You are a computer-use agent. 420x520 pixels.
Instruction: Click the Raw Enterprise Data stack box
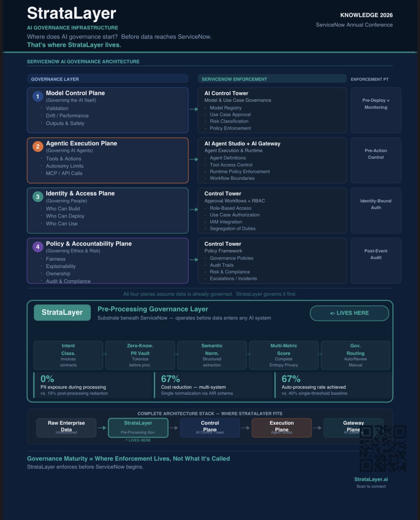point(66,428)
